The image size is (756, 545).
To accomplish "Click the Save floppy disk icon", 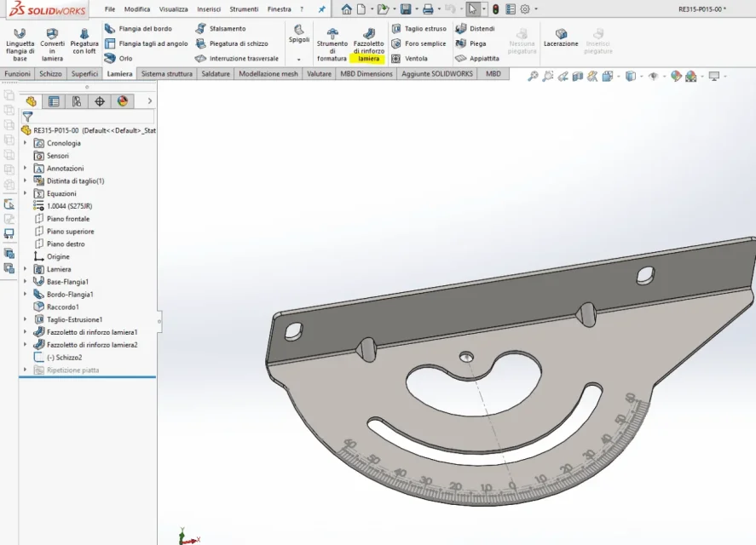I will click(x=406, y=9).
